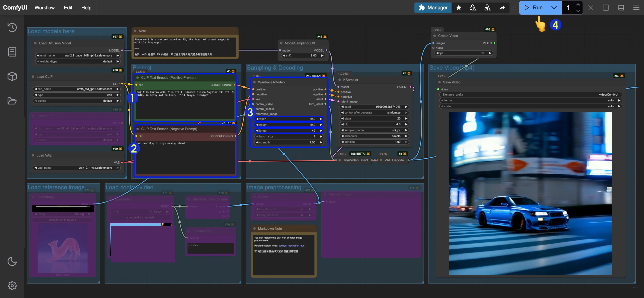Toggle collapse dot on Save Video node
The height and width of the screenshot is (298, 644).
pos(439,82)
